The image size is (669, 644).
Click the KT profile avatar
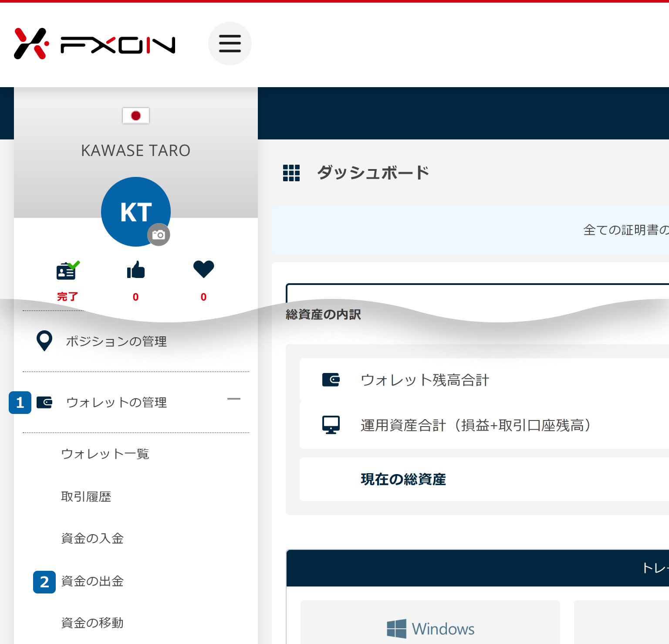point(136,212)
